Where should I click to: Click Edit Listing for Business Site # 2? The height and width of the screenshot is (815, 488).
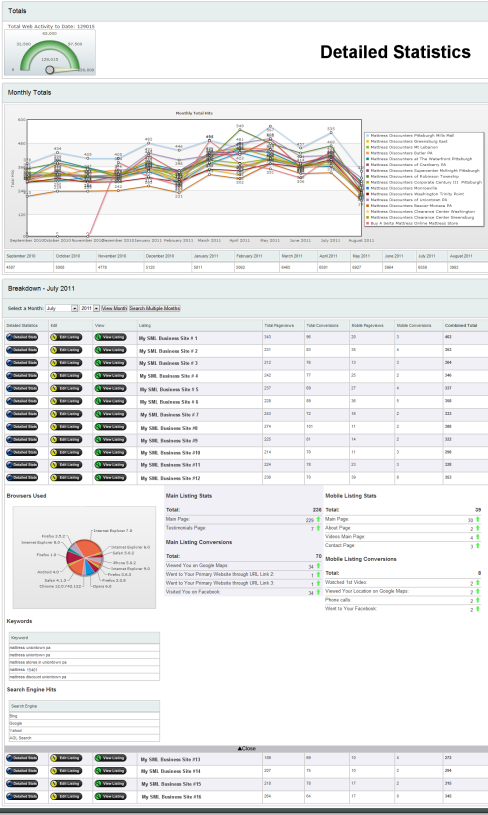coord(66,350)
